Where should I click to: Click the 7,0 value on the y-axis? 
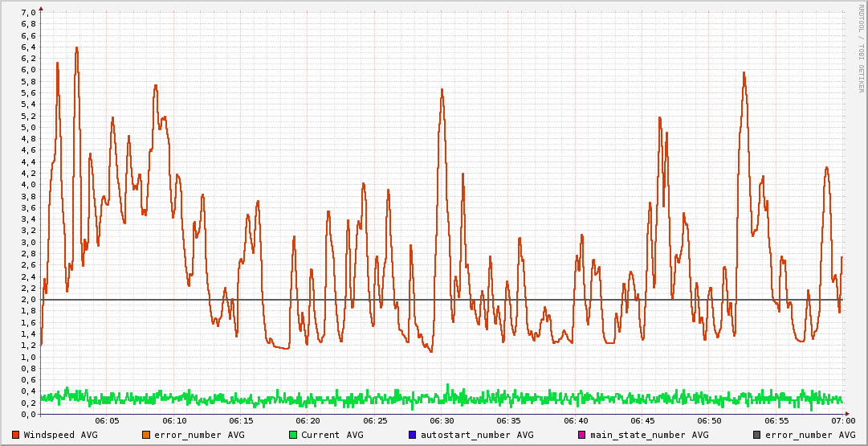[27, 13]
